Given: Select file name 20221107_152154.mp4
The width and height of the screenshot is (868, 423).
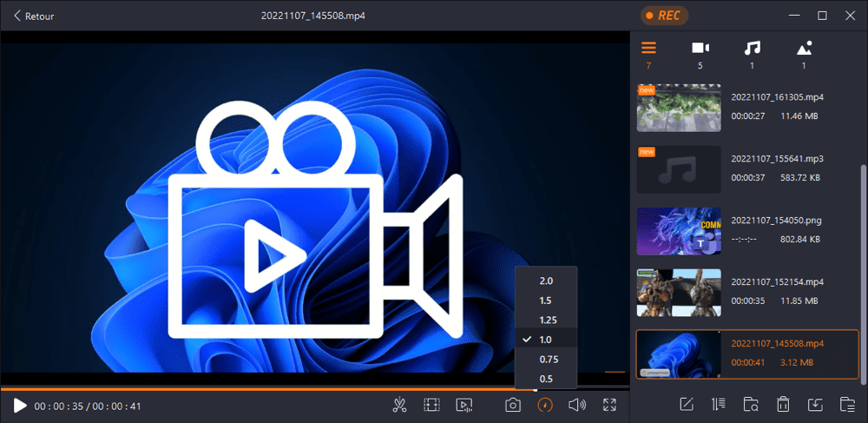Looking at the screenshot, I should [777, 281].
